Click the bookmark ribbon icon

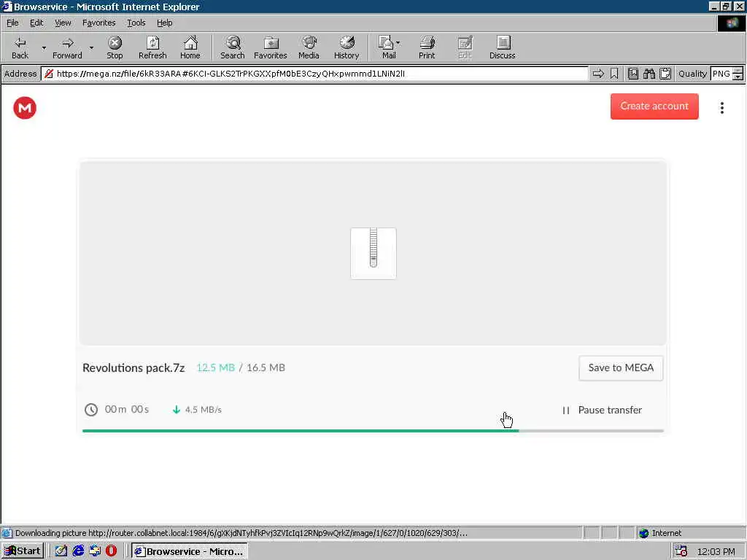coord(614,74)
